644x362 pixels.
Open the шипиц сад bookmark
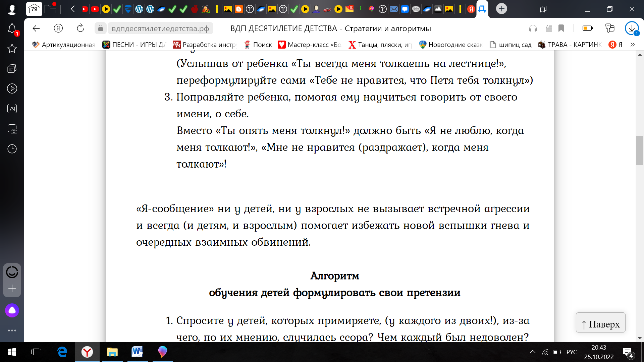click(x=511, y=45)
